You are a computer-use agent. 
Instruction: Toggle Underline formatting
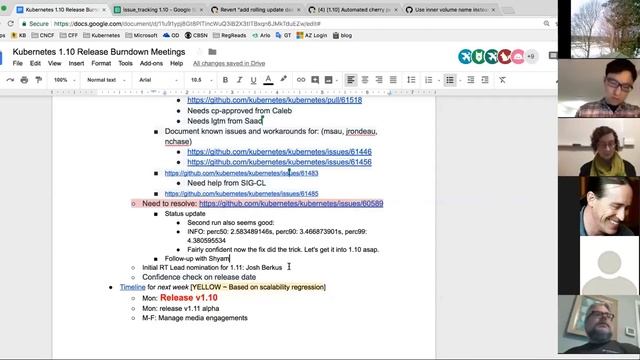click(253, 80)
